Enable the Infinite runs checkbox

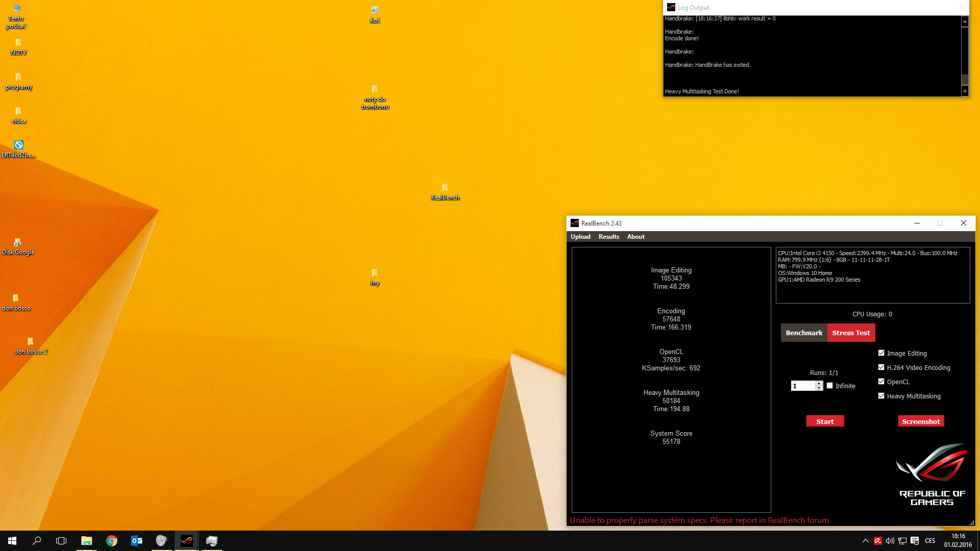tap(829, 386)
